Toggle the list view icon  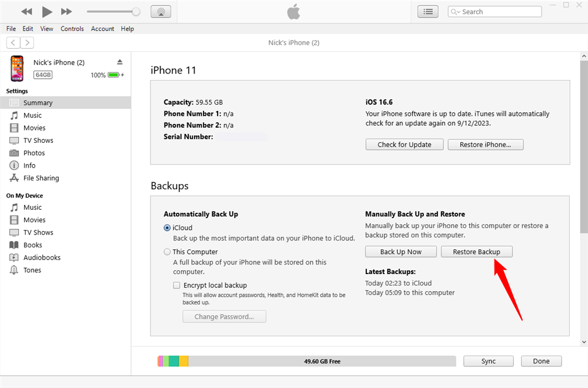click(427, 12)
